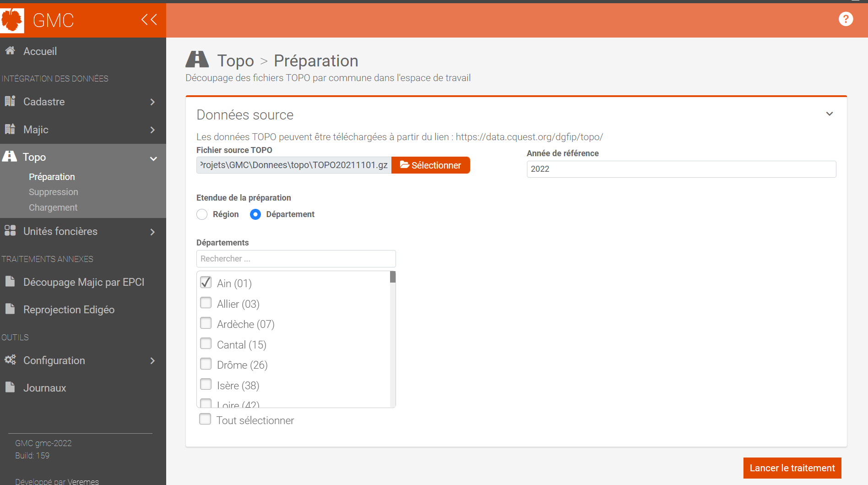
Task: Open the Chargement submenu item
Action: coord(53,207)
